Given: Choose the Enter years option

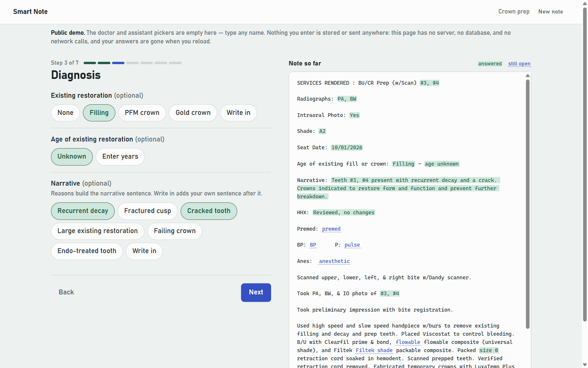Looking at the screenshot, I should 120,157.
